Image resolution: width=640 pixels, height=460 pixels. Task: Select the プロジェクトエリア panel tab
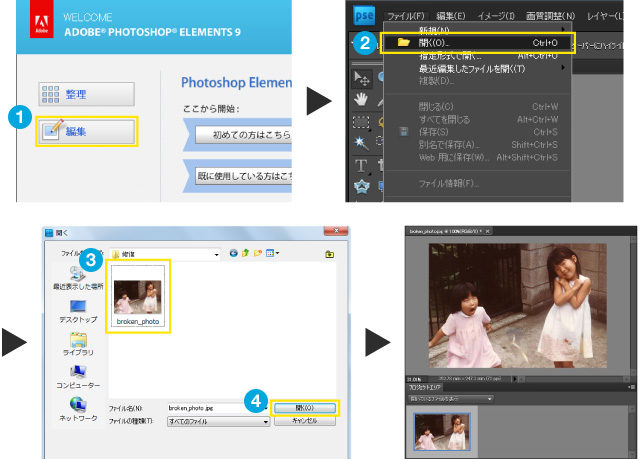pyautogui.click(x=424, y=387)
